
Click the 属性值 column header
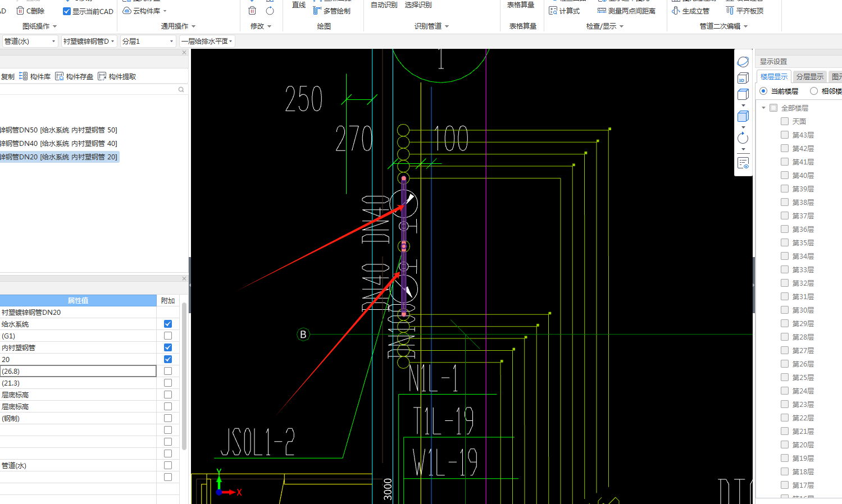[x=78, y=300]
